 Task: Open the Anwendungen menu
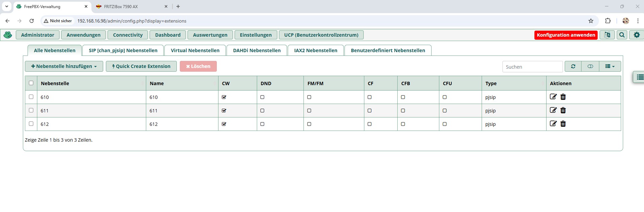pos(83,35)
